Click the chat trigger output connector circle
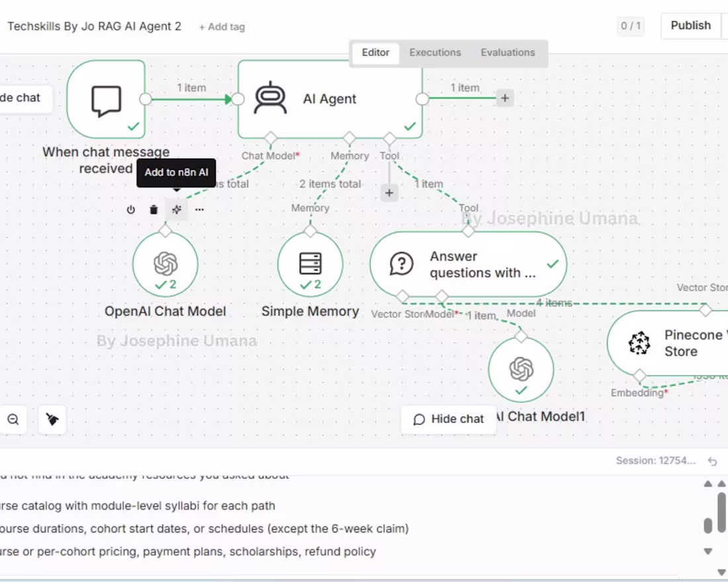 tap(146, 99)
